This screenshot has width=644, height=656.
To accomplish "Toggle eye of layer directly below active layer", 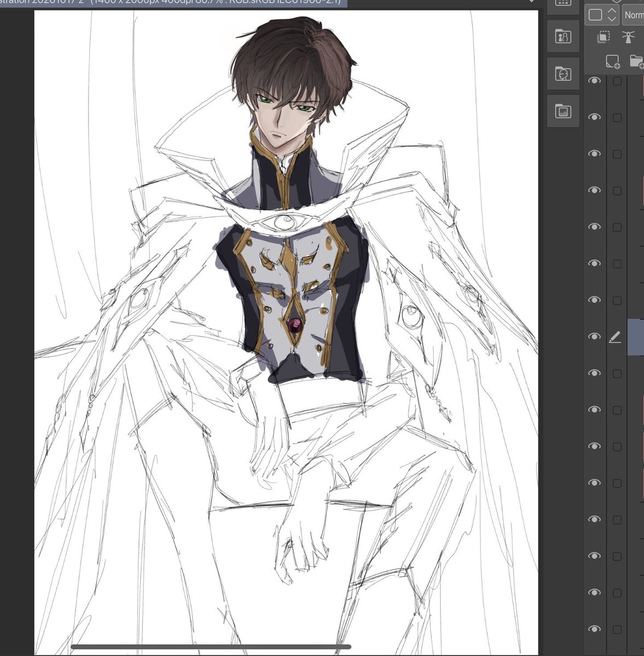I will pyautogui.click(x=594, y=373).
